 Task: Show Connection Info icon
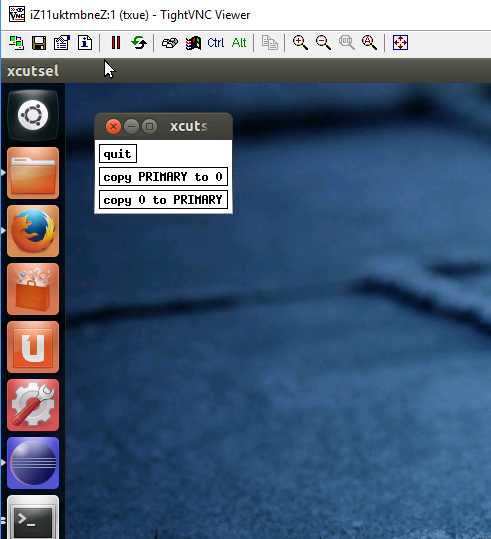85,43
